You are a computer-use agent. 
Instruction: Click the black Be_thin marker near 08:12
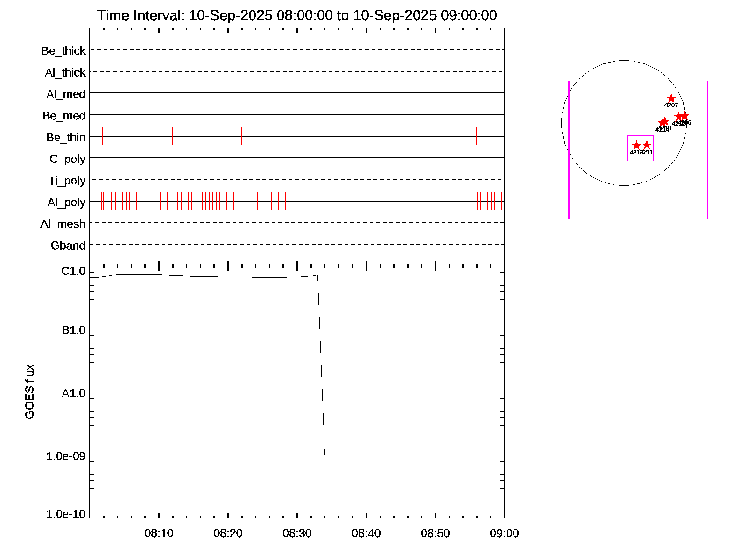tap(172, 135)
